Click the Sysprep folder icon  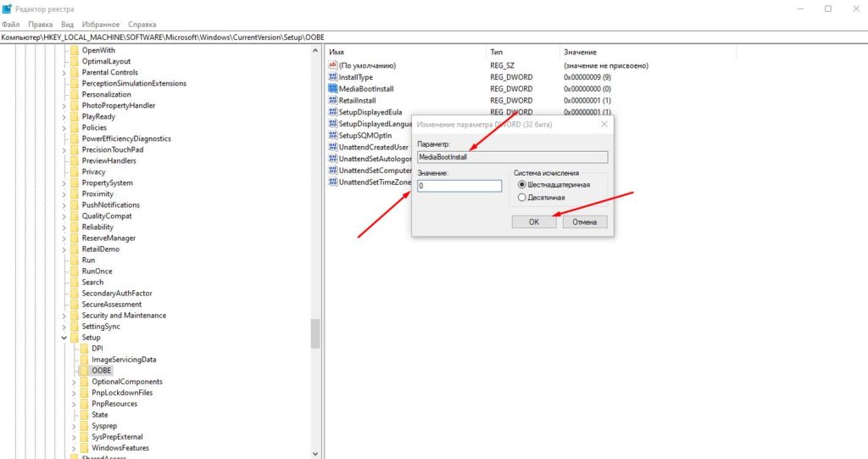(x=84, y=426)
